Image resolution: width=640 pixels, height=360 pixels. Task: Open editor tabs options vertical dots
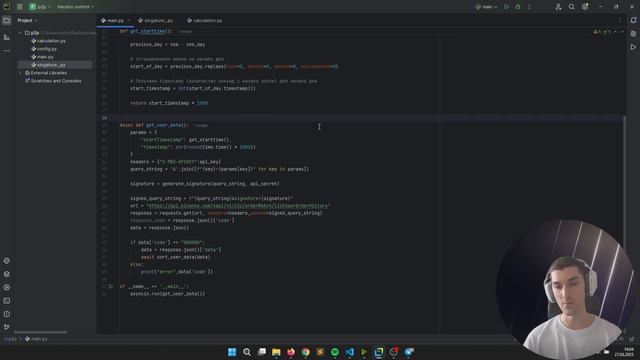[620, 20]
